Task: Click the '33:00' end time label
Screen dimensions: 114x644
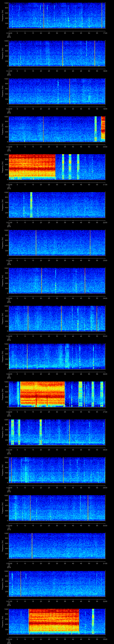Action: (105, 639)
